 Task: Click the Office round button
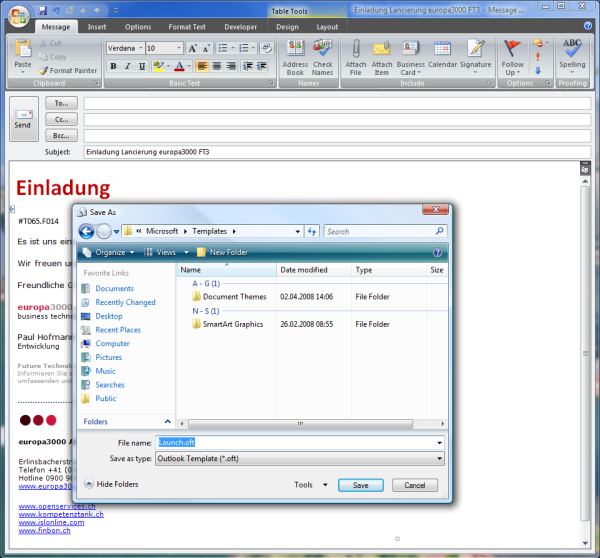click(x=18, y=16)
